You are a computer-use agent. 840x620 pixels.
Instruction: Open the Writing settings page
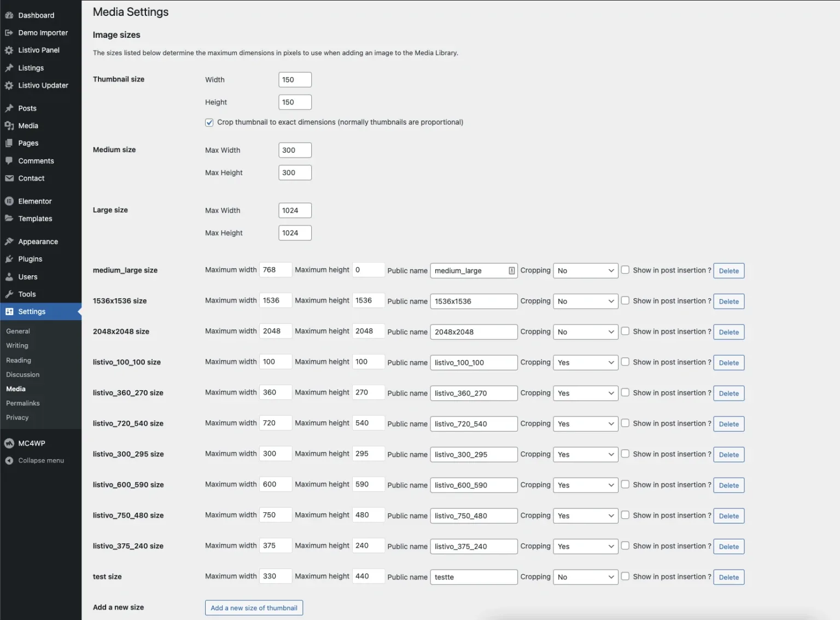tap(17, 346)
